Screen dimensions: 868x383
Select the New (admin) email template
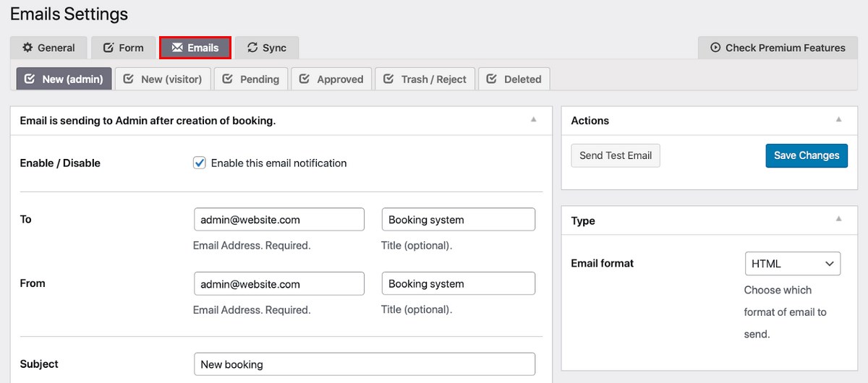point(64,79)
